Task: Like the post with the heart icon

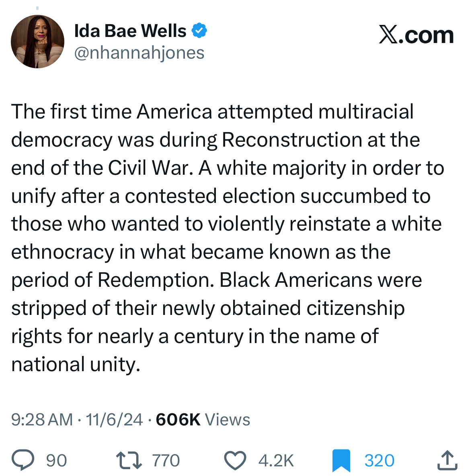Action: (x=235, y=460)
